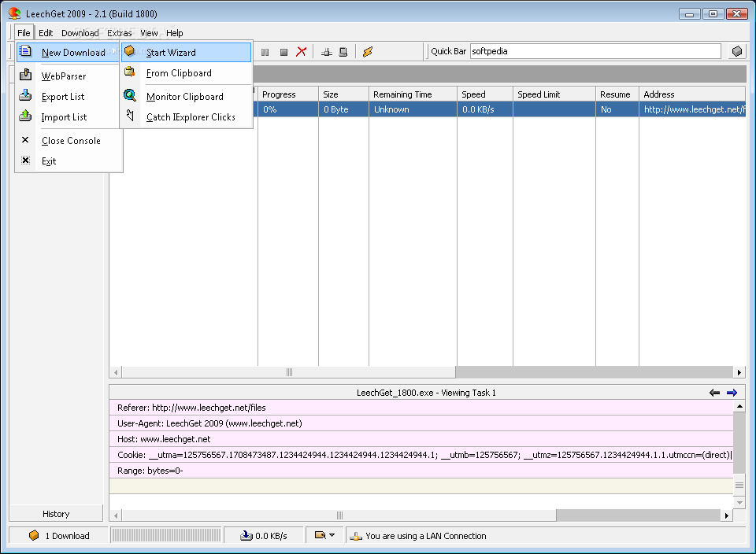Image resolution: width=756 pixels, height=554 pixels.
Task: Select New Download menu entry
Action: pos(68,52)
